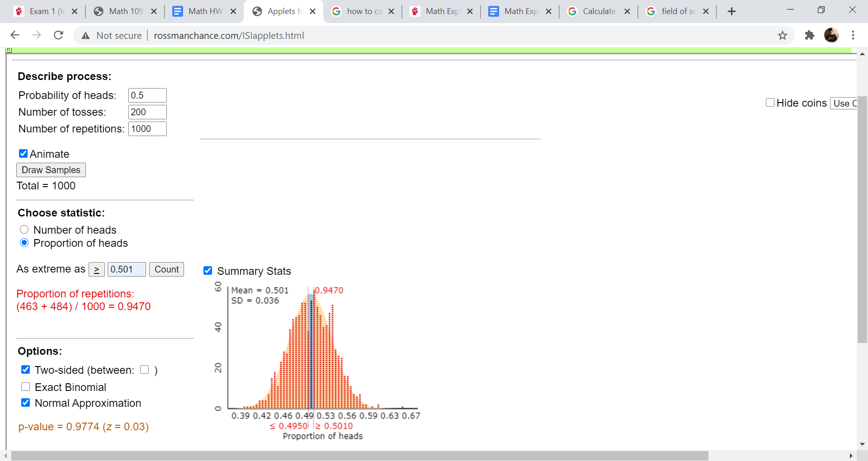Toggle the Normal Approximation option
Viewport: 868px width, 461px height.
coord(26,403)
